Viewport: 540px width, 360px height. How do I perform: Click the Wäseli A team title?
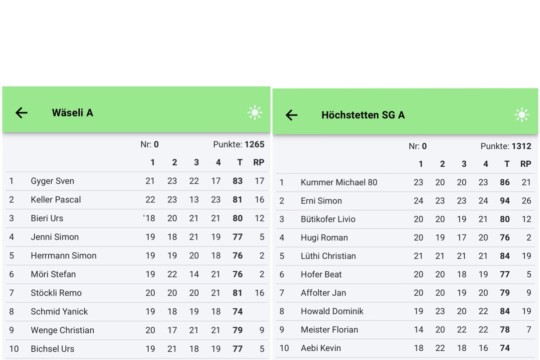72,113
